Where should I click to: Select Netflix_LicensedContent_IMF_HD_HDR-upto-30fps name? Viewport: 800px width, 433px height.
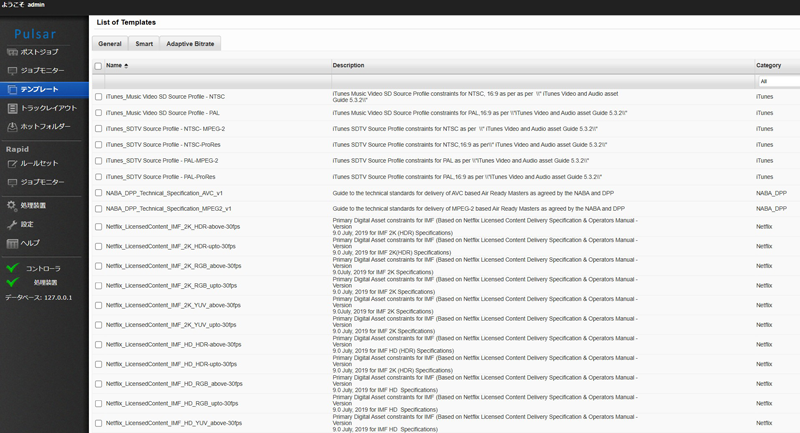point(171,364)
